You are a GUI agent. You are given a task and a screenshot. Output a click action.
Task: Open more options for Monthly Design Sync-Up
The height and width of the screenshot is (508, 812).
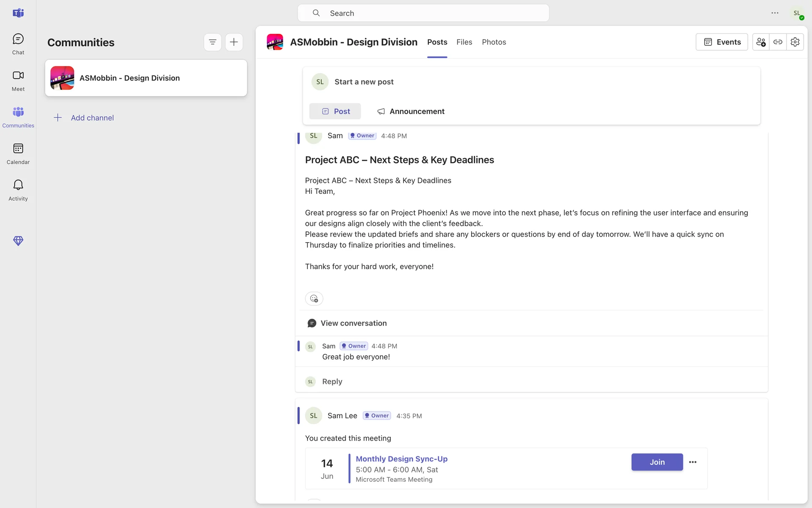click(693, 462)
